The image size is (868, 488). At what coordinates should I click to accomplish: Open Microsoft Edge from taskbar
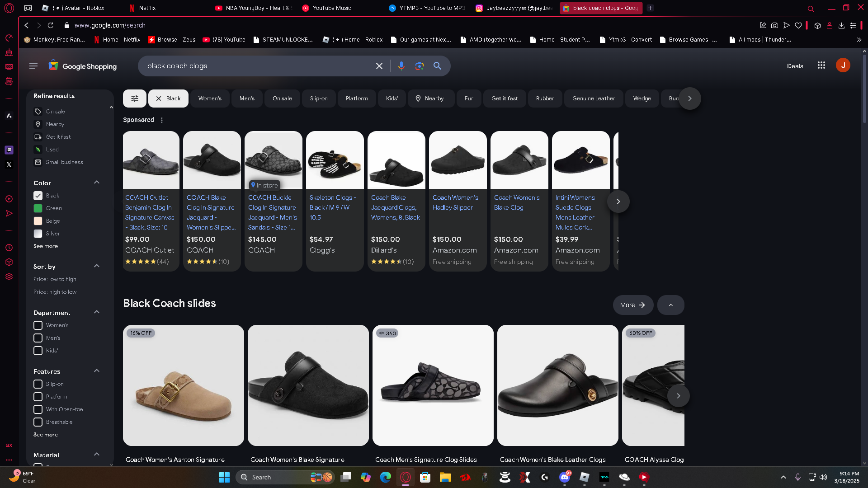[x=386, y=477]
